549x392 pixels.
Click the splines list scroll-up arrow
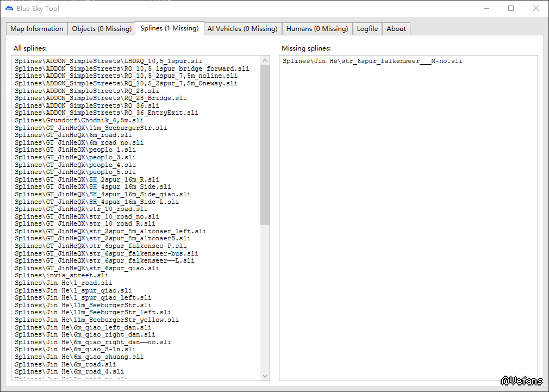tap(265, 60)
